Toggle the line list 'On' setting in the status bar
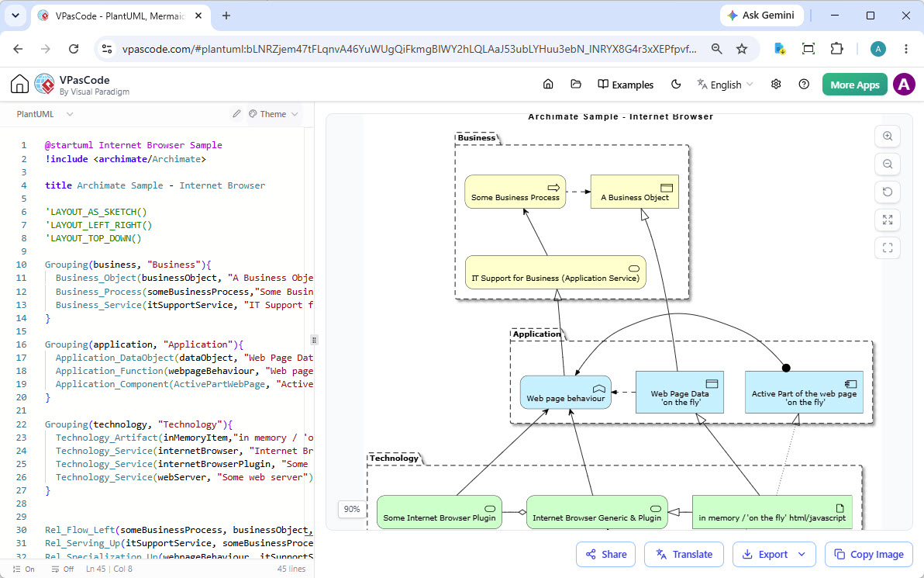The height and width of the screenshot is (578, 924). [x=24, y=569]
